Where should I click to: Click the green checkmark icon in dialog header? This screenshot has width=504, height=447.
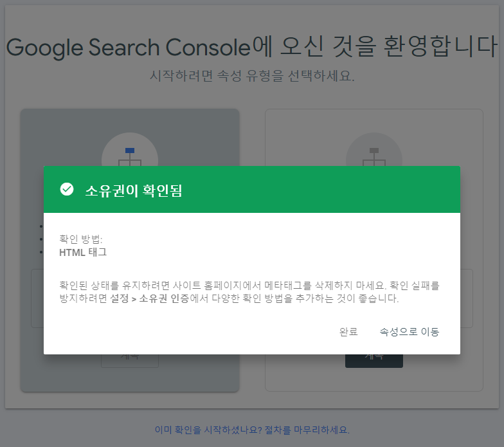(67, 189)
